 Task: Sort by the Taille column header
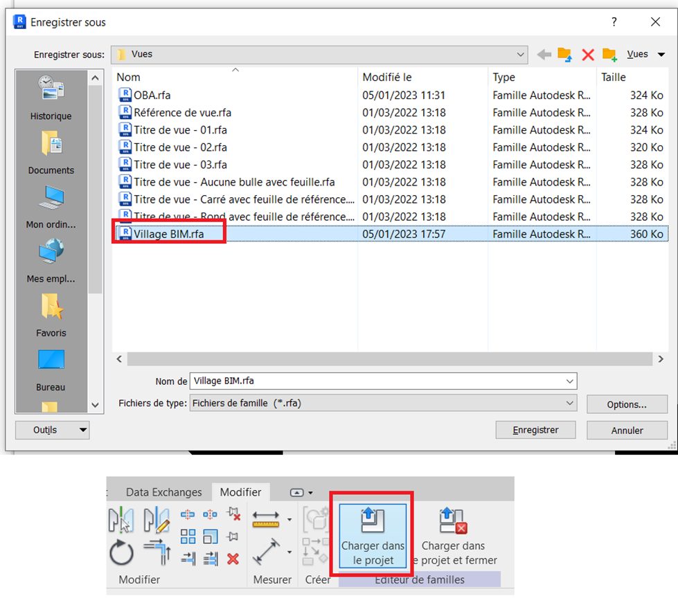pos(632,78)
